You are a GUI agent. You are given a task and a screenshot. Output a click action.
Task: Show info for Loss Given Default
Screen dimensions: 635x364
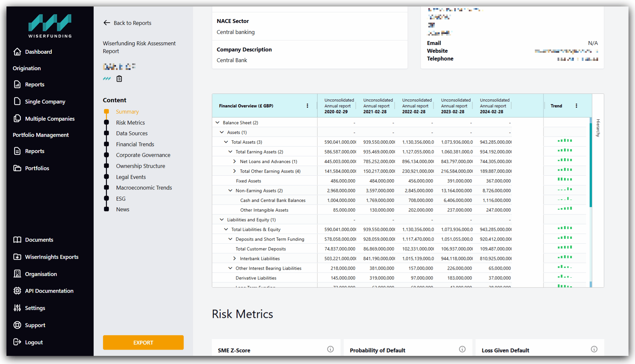point(594,349)
